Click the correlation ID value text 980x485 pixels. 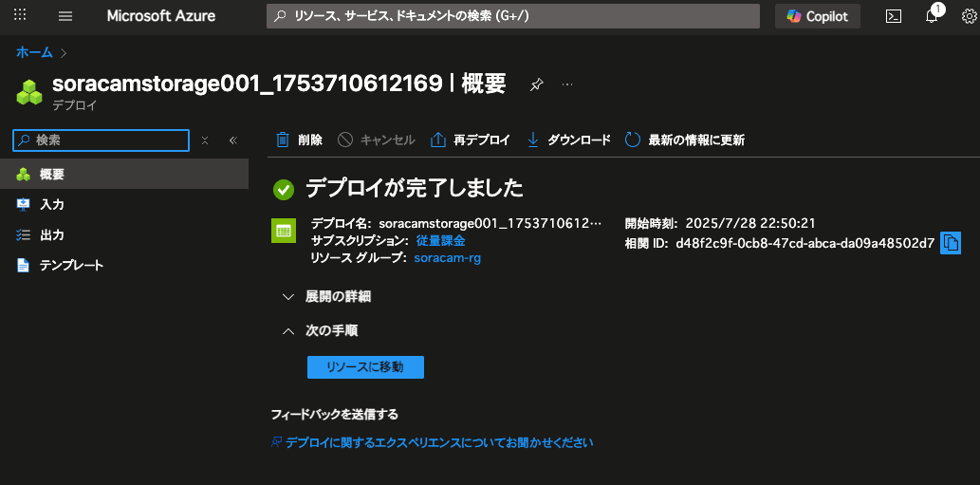[x=805, y=243]
